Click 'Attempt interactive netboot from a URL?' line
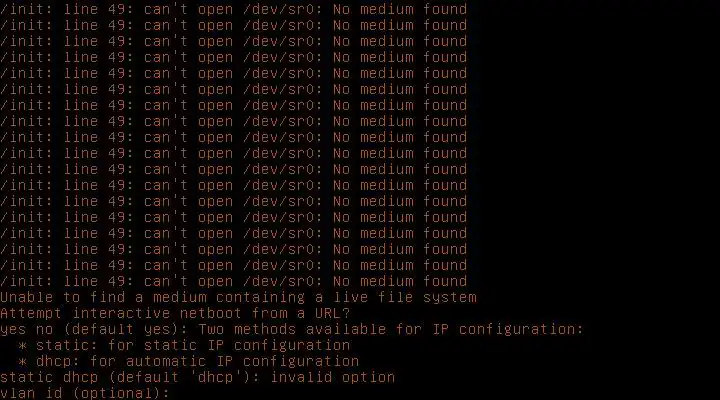This screenshot has height=400, width=720. [x=175, y=313]
